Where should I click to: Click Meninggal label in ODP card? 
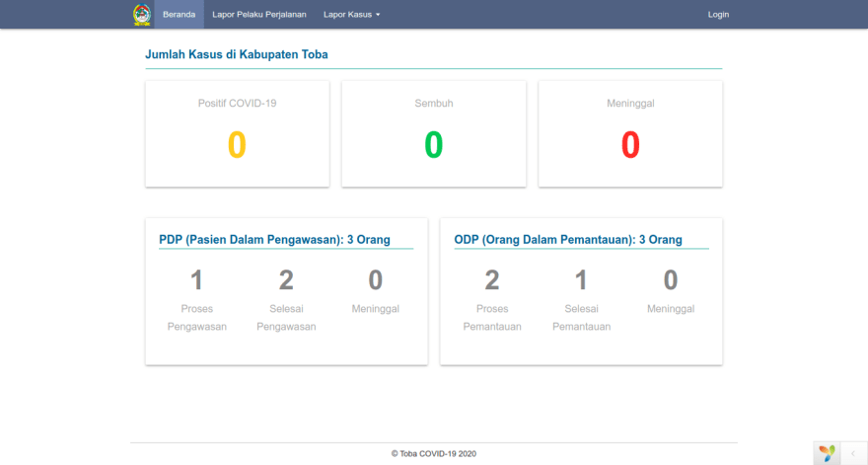[x=671, y=309]
